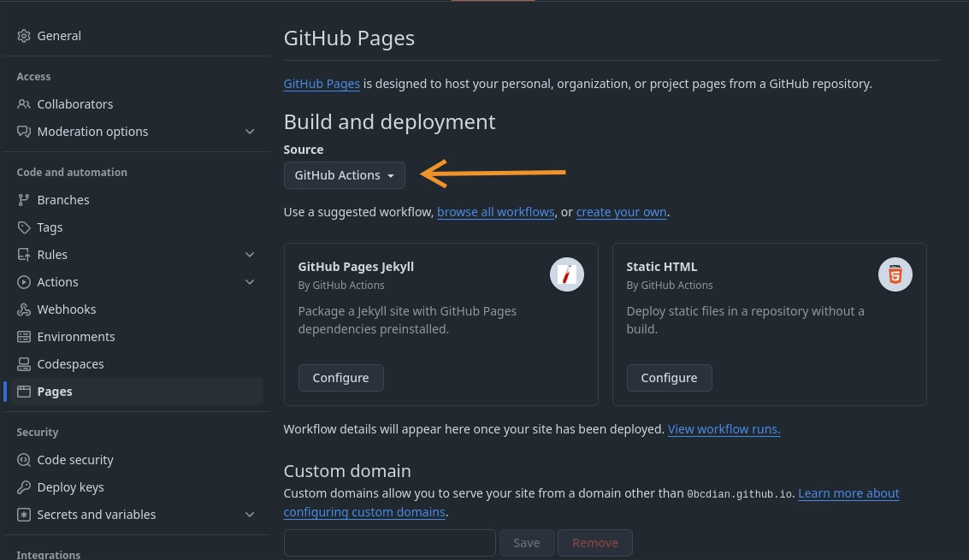The height and width of the screenshot is (560, 969).
Task: Open Codespaces settings
Action: [x=137, y=364]
